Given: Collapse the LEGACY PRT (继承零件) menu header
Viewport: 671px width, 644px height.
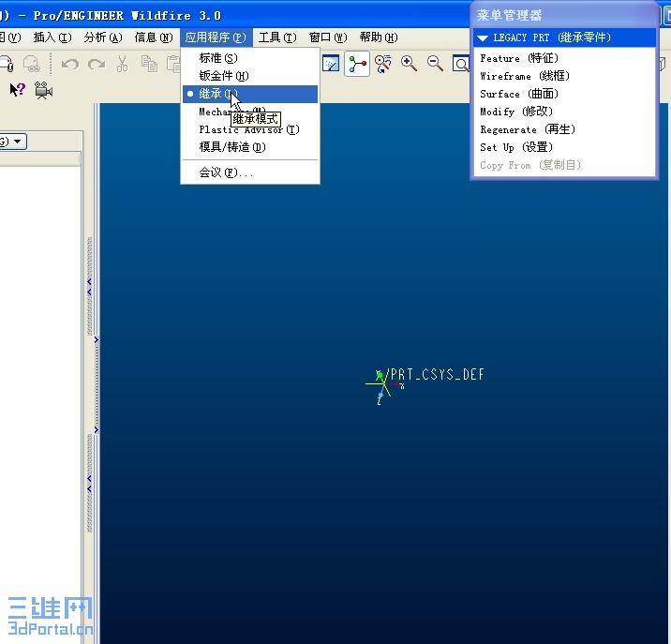Looking at the screenshot, I should pyautogui.click(x=564, y=37).
